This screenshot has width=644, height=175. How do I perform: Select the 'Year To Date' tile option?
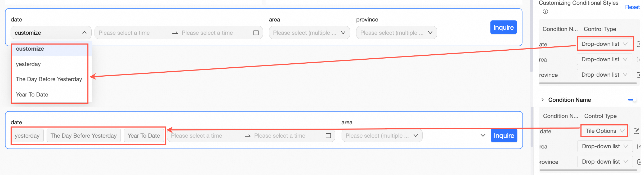click(144, 135)
